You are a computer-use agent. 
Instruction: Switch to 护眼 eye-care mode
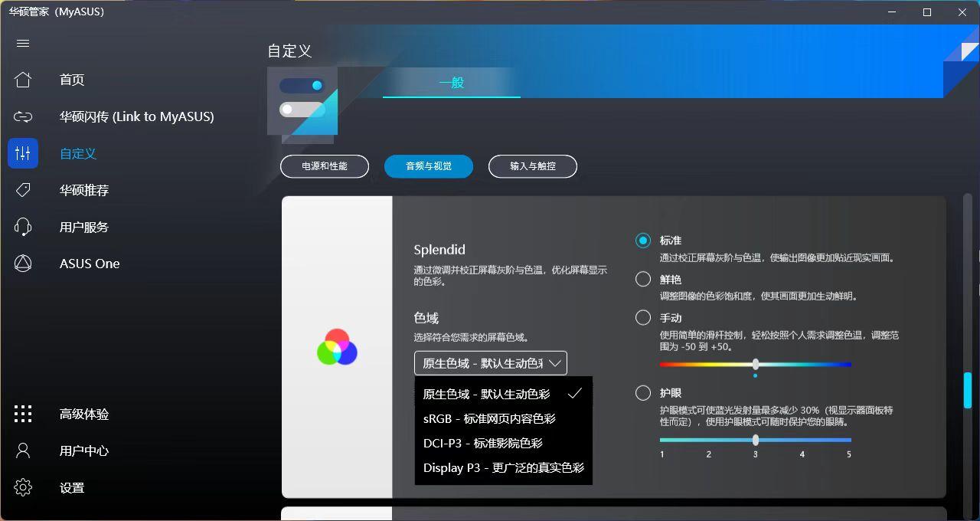(x=643, y=392)
